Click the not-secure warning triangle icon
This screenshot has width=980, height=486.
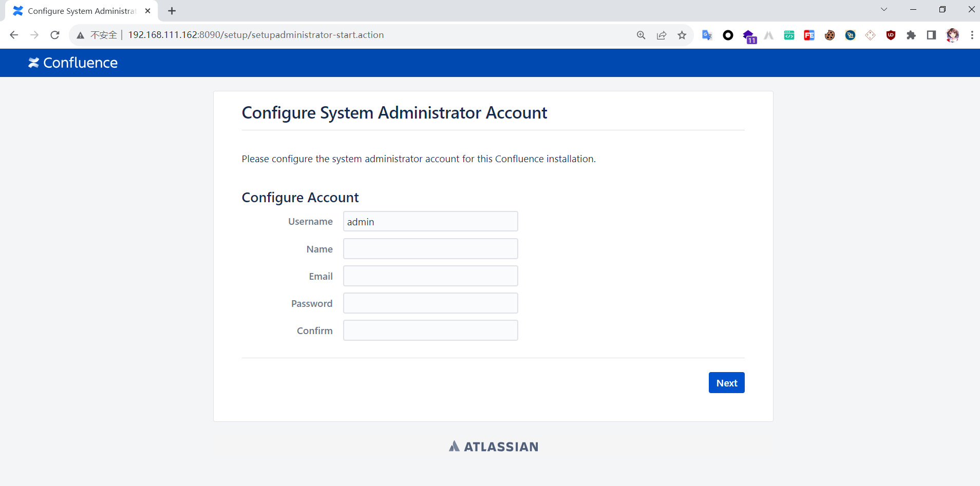coord(80,35)
